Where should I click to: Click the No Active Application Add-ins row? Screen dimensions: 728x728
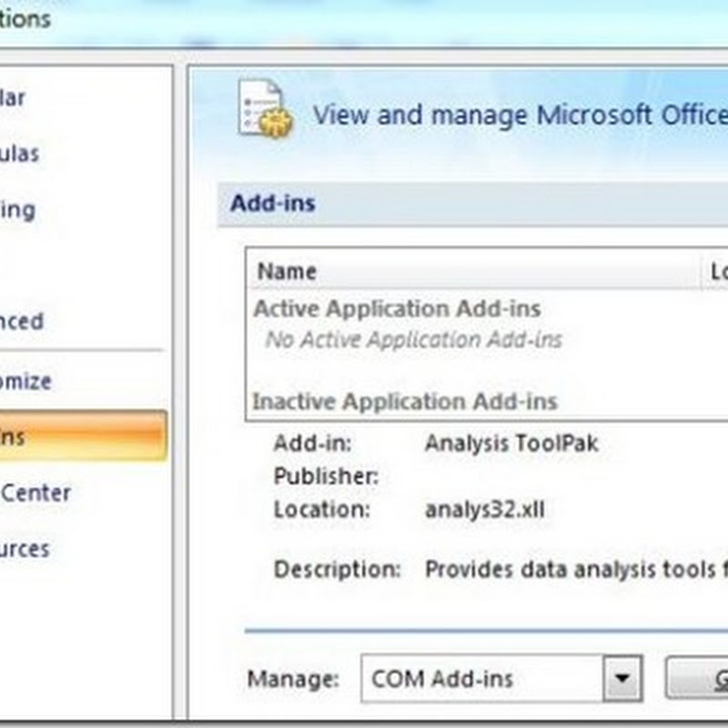[413, 339]
